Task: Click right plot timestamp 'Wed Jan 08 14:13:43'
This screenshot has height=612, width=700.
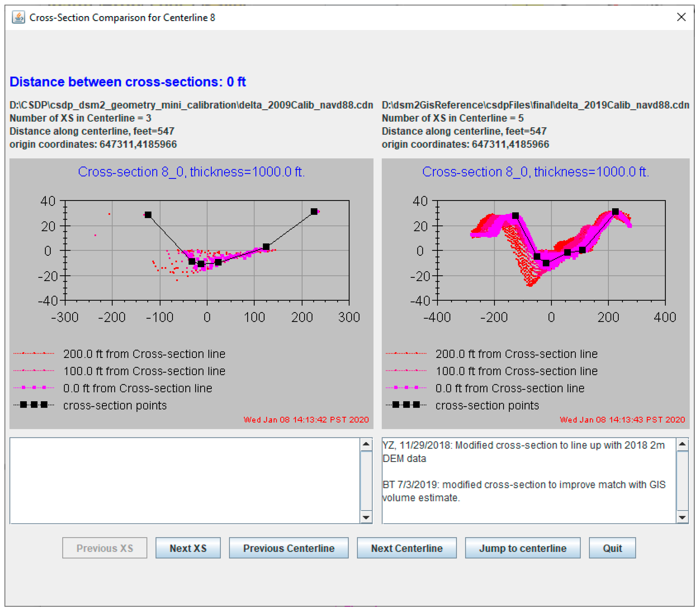Action: point(622,420)
